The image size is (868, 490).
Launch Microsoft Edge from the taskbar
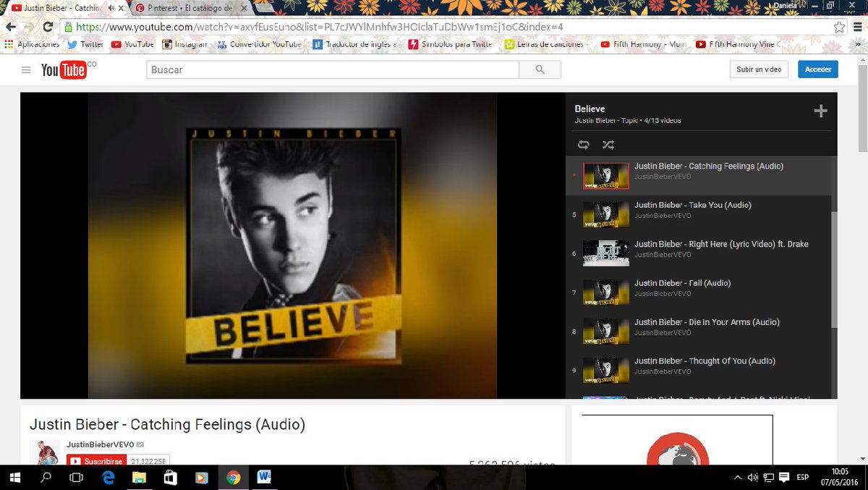[x=109, y=478]
